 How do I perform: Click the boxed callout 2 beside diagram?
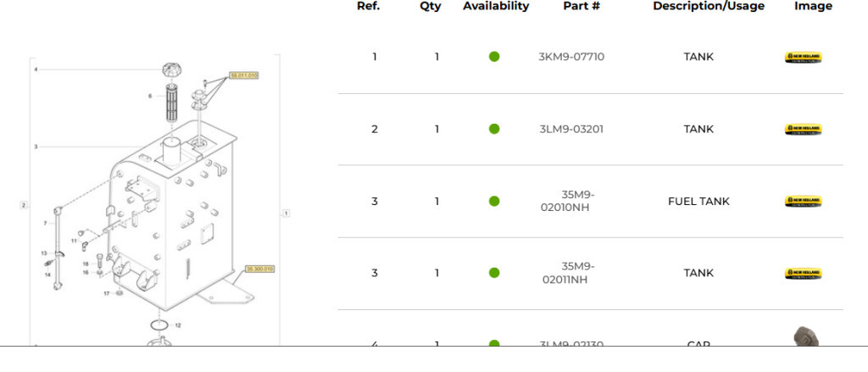coord(24,205)
